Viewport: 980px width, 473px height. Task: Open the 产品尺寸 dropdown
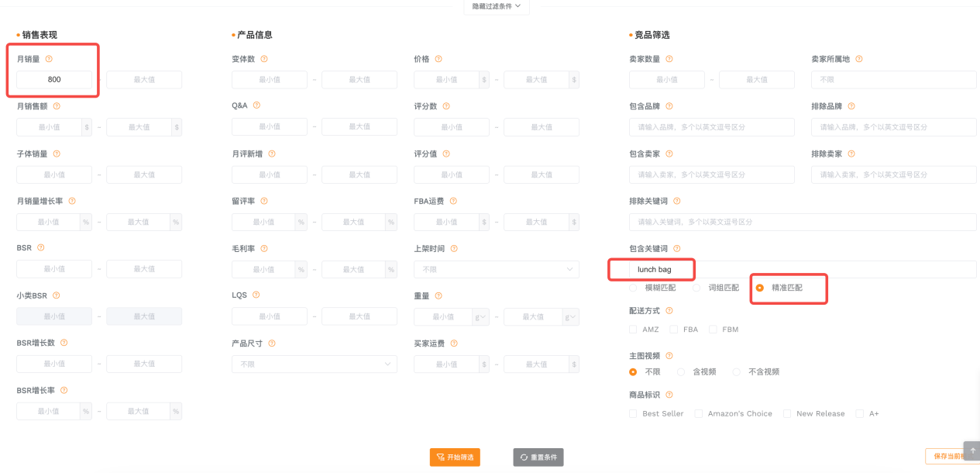[x=314, y=364]
